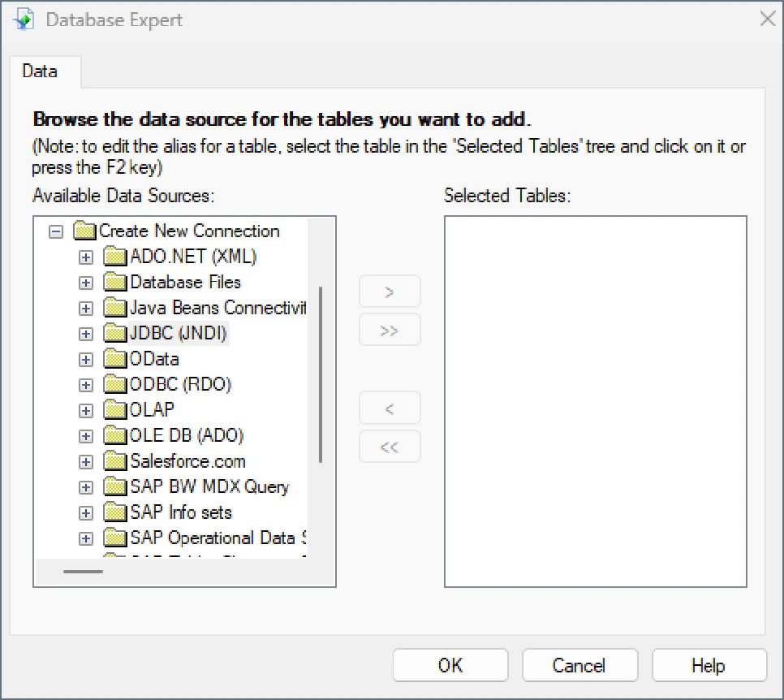Click the remove all tables button
Screen dimensions: 784x700
pyautogui.click(x=390, y=447)
